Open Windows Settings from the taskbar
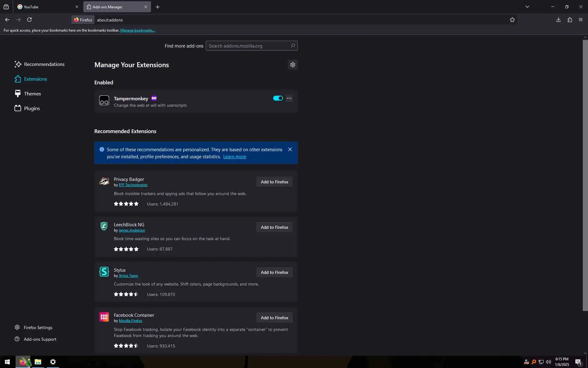 click(53, 362)
